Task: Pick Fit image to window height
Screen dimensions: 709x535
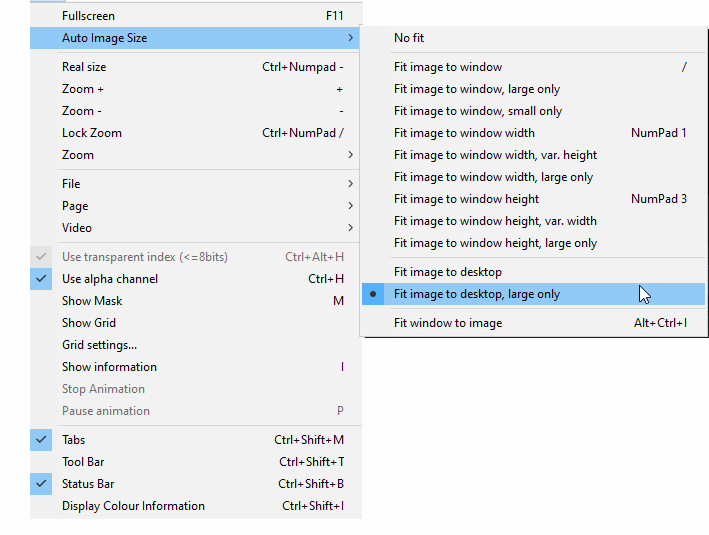Action: coord(466,199)
